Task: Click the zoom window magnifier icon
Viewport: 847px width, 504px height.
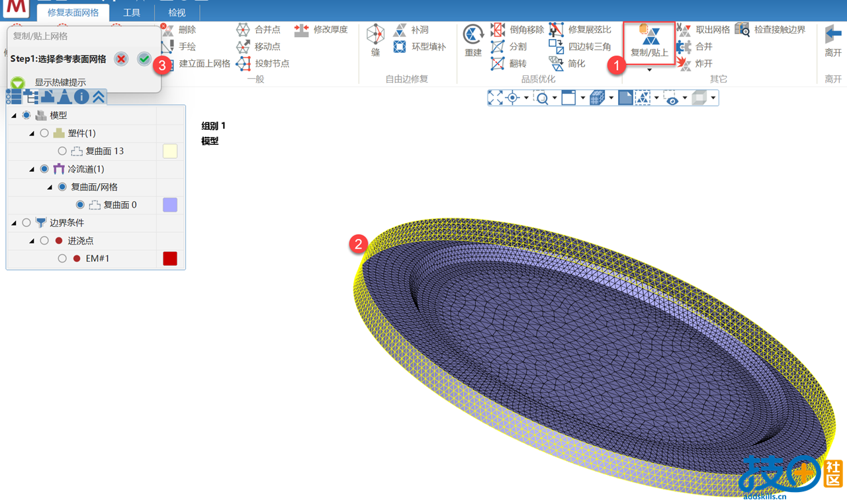Action: pos(542,98)
